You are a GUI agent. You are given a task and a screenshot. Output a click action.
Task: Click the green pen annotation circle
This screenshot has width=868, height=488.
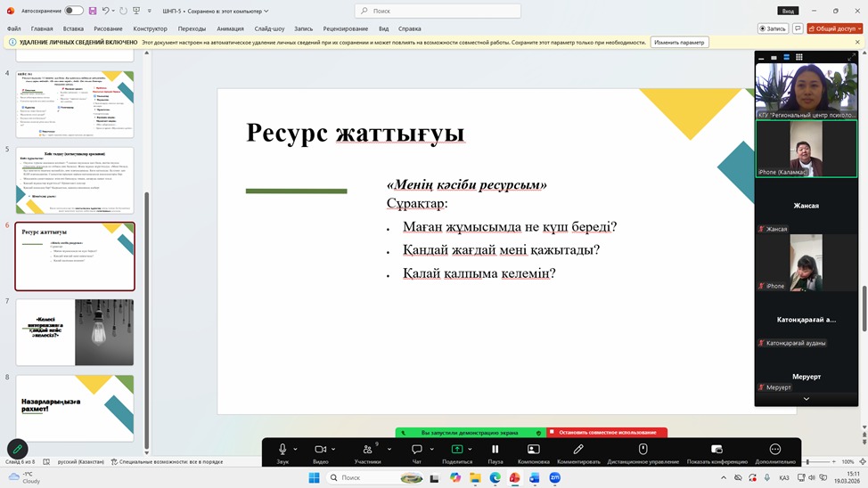click(17, 450)
